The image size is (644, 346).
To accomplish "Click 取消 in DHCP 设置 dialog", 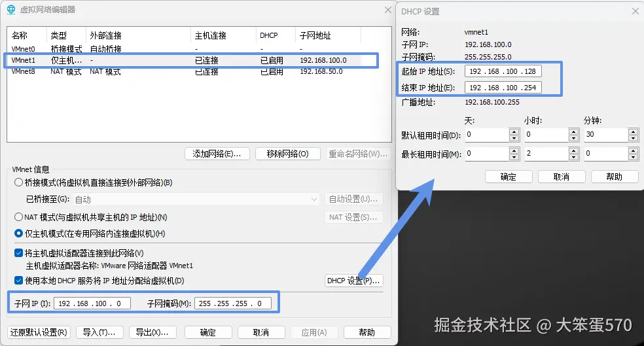I will pyautogui.click(x=562, y=177).
